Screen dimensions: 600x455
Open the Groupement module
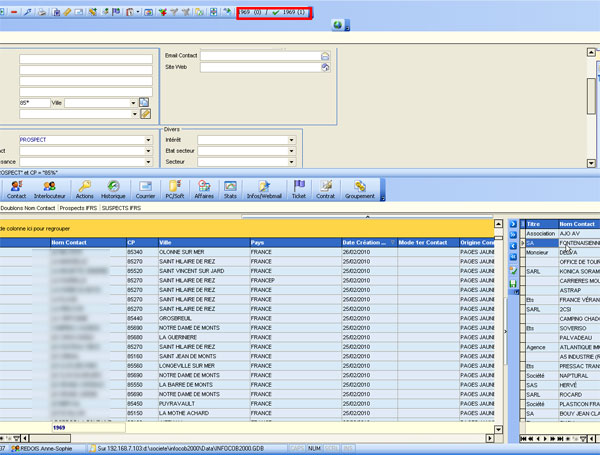[x=360, y=189]
